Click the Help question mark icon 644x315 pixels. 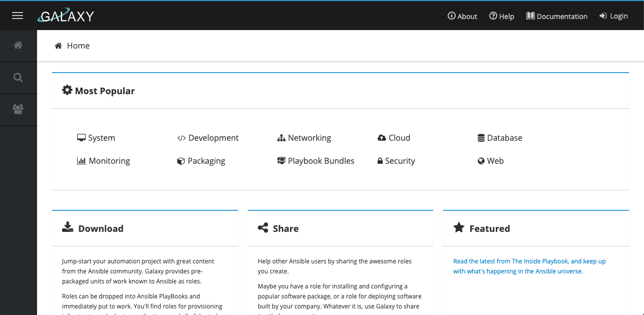pyautogui.click(x=493, y=16)
